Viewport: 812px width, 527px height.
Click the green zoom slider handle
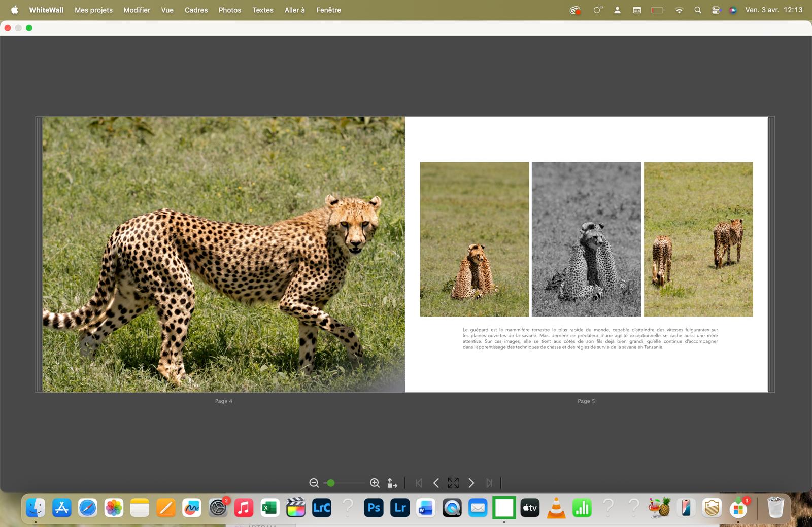tap(331, 483)
